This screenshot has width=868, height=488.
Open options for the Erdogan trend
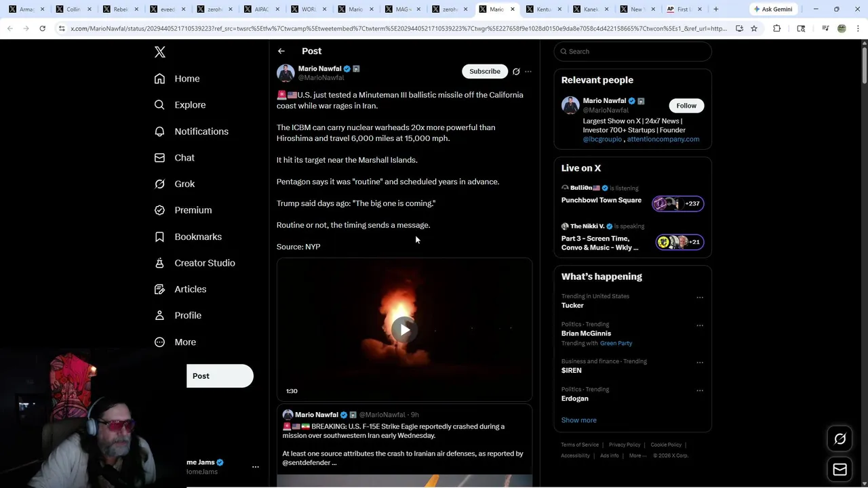click(x=700, y=390)
